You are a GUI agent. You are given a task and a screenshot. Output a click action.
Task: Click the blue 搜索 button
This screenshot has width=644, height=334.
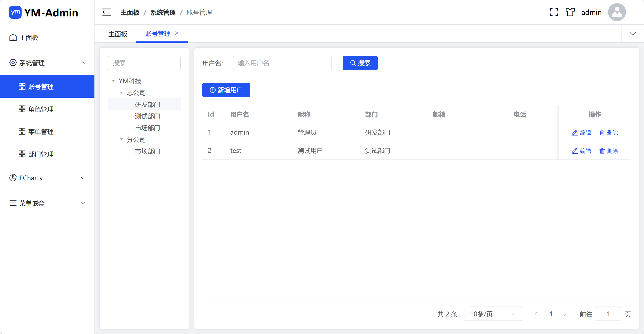(x=360, y=63)
